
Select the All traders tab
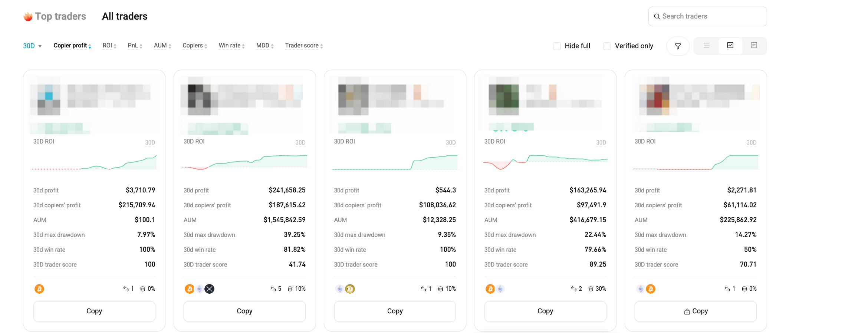tap(125, 16)
